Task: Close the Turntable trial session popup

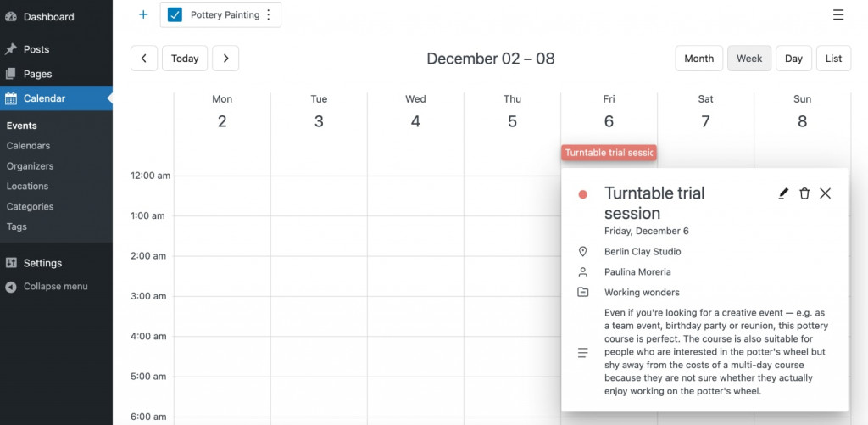Action: click(x=826, y=193)
